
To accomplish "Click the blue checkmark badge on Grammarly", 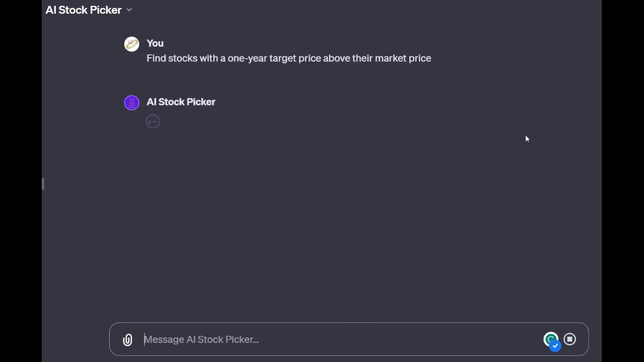I will pyautogui.click(x=555, y=345).
